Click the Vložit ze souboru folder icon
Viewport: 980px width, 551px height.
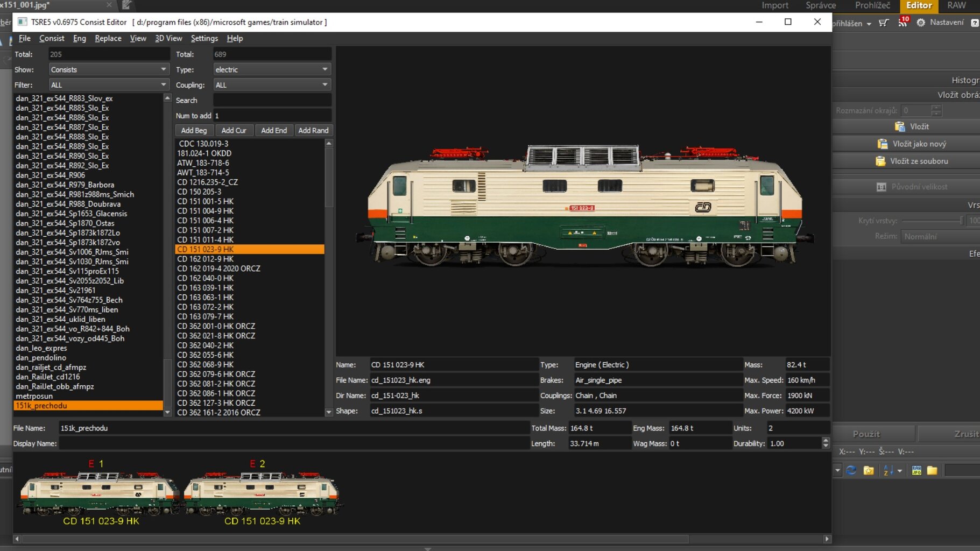pyautogui.click(x=880, y=161)
